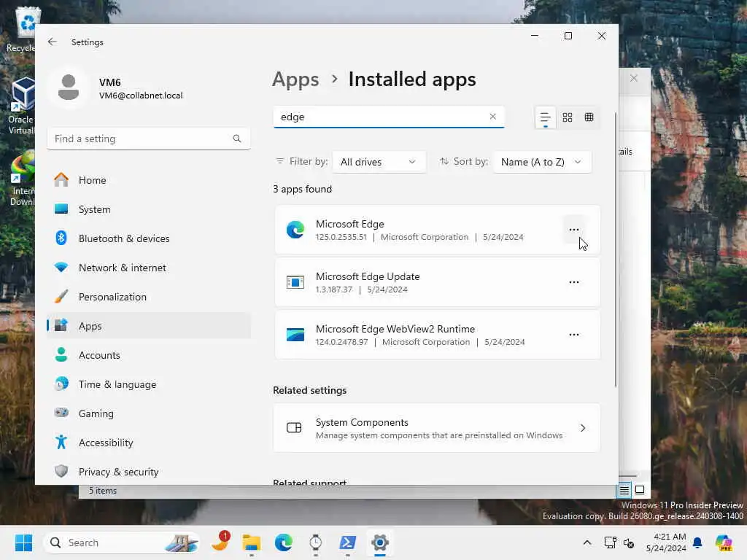Open Personalization settings
747x560 pixels.
pos(149,297)
